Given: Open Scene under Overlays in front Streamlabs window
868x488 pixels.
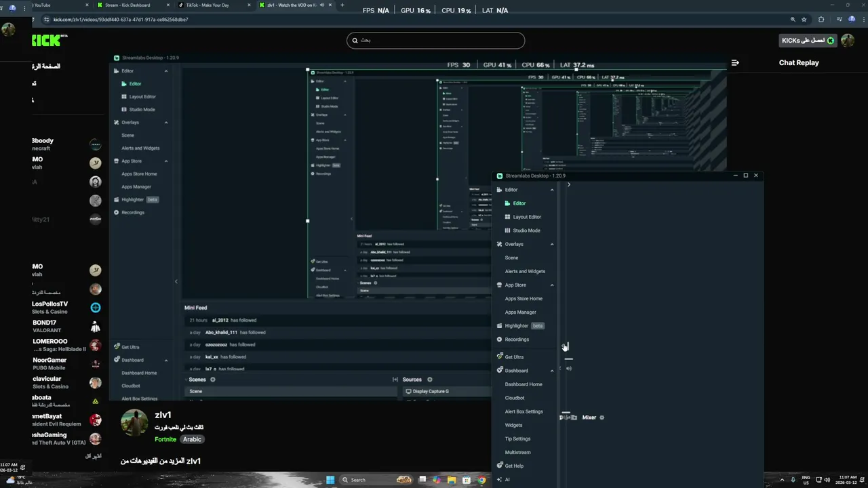Looking at the screenshot, I should pos(511,258).
